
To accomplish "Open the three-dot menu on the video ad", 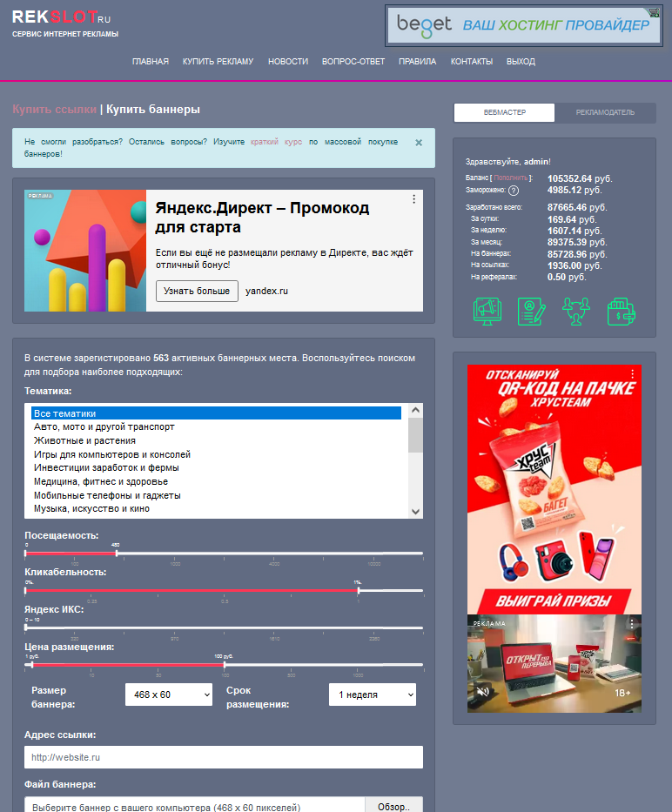I will point(632,624).
